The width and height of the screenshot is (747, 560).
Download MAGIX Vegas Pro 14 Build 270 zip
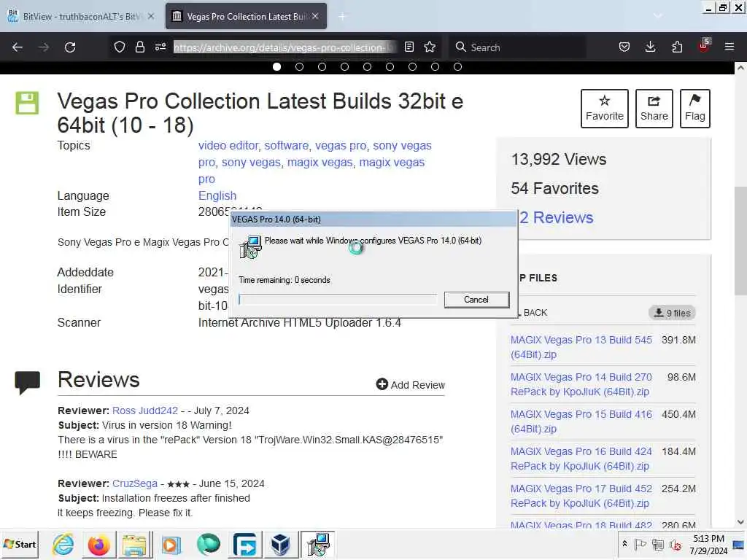581,384
